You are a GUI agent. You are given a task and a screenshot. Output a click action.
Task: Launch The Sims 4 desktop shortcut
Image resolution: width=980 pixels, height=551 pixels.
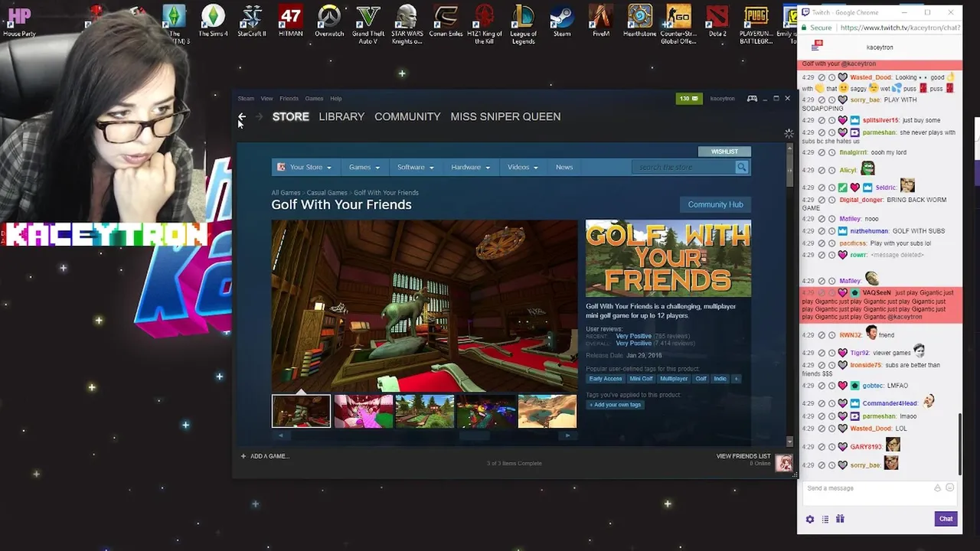(213, 21)
